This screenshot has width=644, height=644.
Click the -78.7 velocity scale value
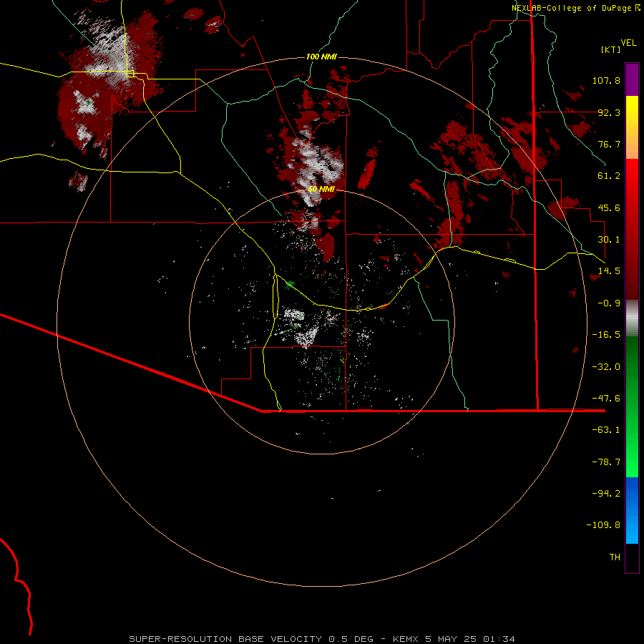pos(606,462)
